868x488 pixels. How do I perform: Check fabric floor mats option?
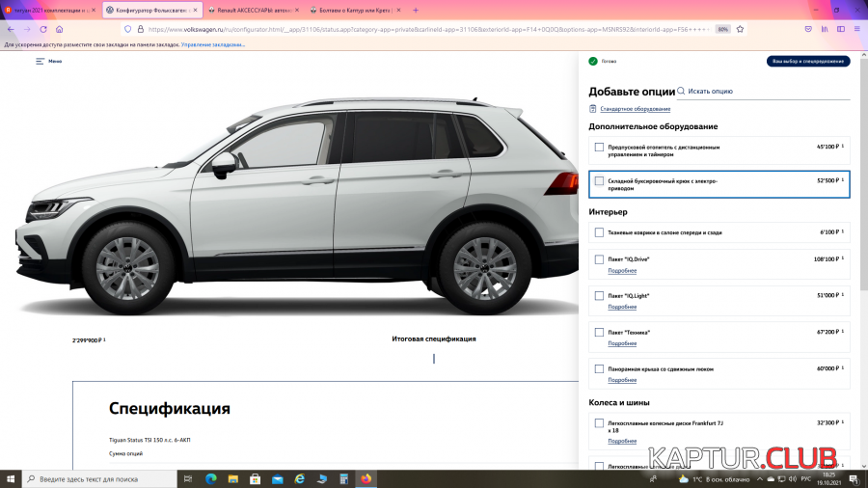pos(599,232)
